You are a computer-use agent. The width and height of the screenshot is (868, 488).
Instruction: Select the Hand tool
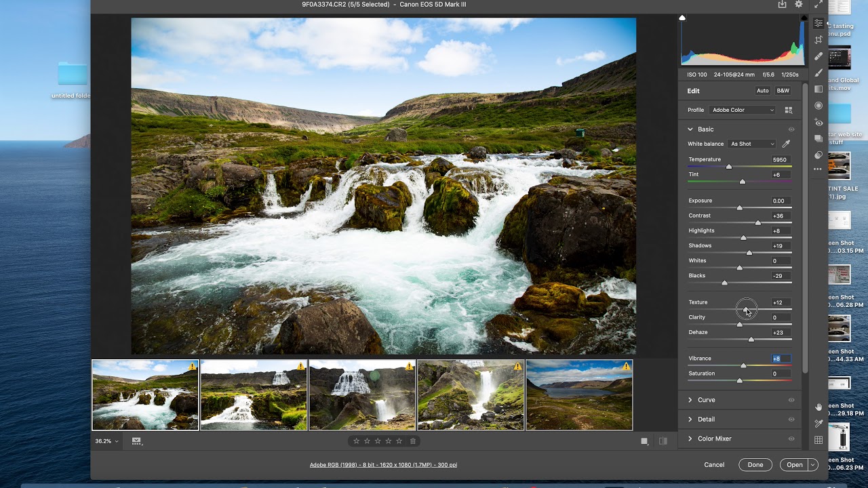(818, 407)
